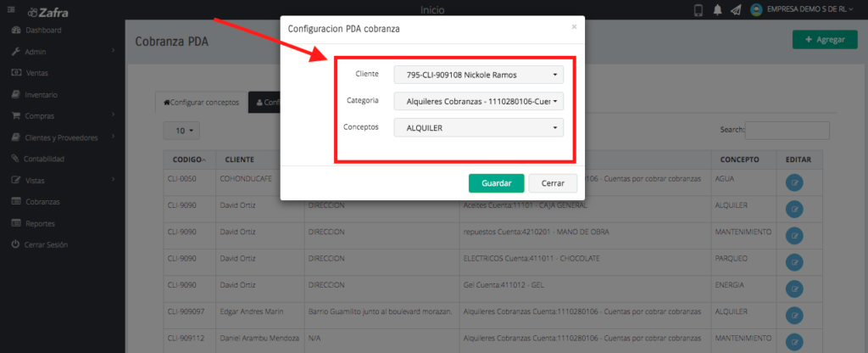This screenshot has height=353, width=868.
Task: Click the Reportes table icon in sidebar
Action: (x=16, y=223)
